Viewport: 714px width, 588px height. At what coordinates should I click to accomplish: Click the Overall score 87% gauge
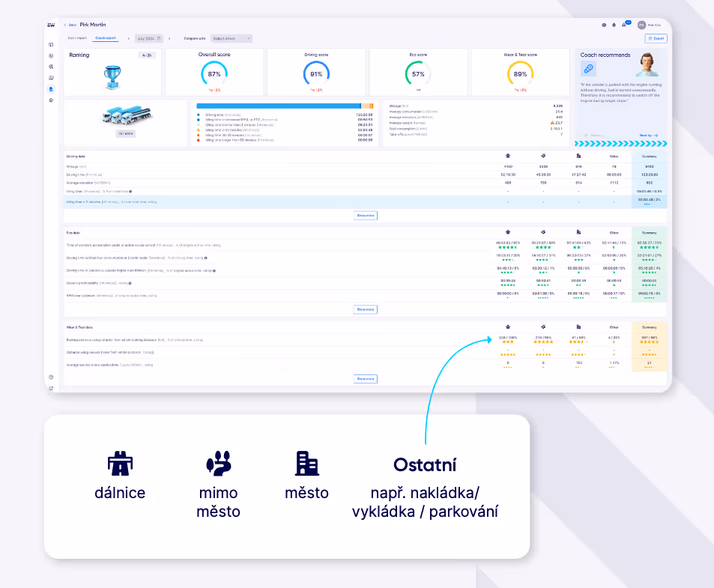point(214,73)
